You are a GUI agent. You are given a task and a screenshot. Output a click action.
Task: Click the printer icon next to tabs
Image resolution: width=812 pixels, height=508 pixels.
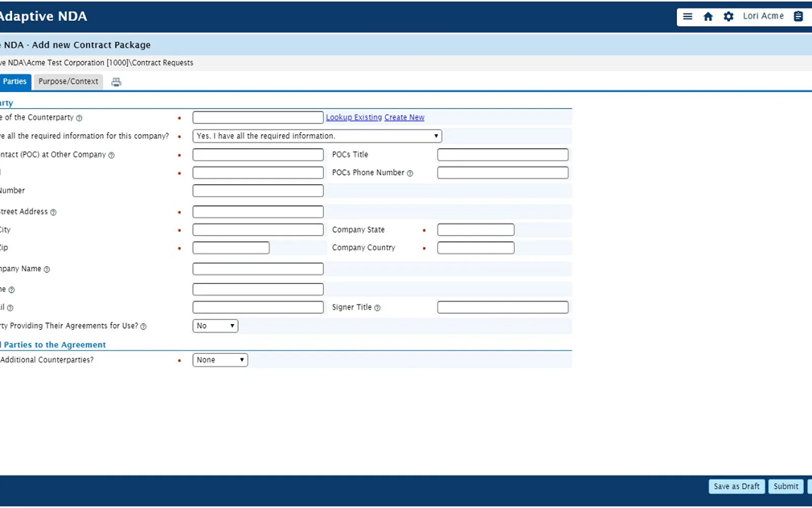pyautogui.click(x=116, y=82)
